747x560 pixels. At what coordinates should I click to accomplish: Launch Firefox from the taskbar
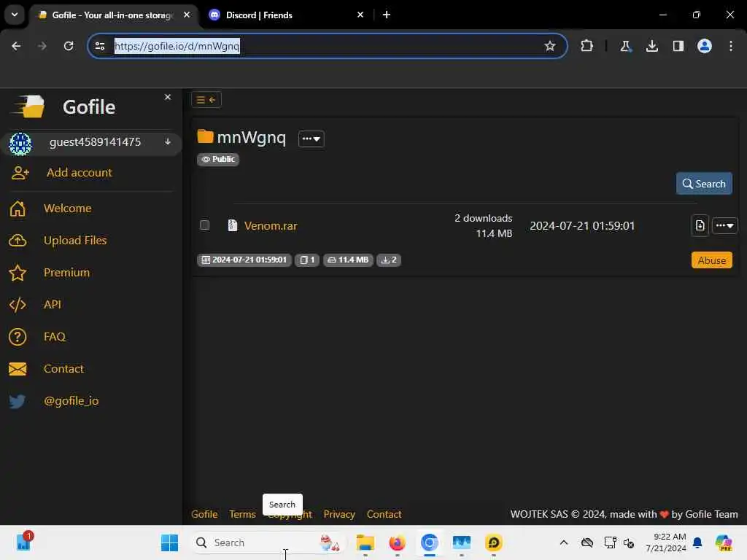pos(397,542)
